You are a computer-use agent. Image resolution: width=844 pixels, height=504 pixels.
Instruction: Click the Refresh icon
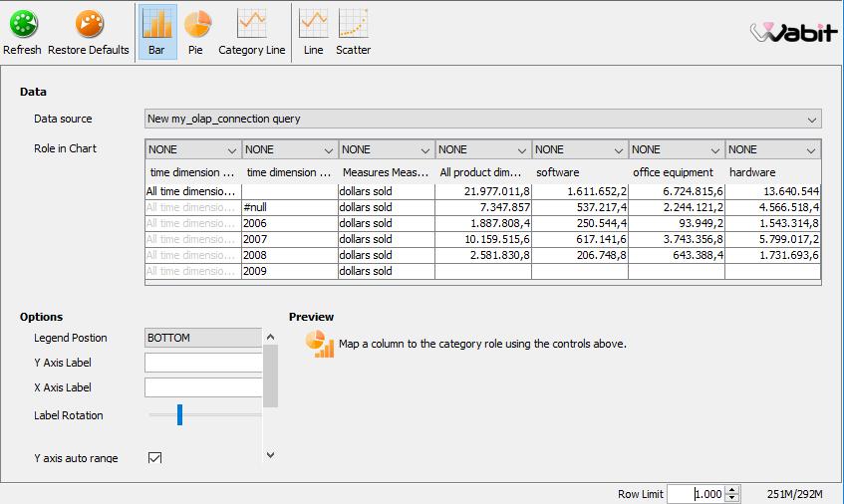[24, 24]
